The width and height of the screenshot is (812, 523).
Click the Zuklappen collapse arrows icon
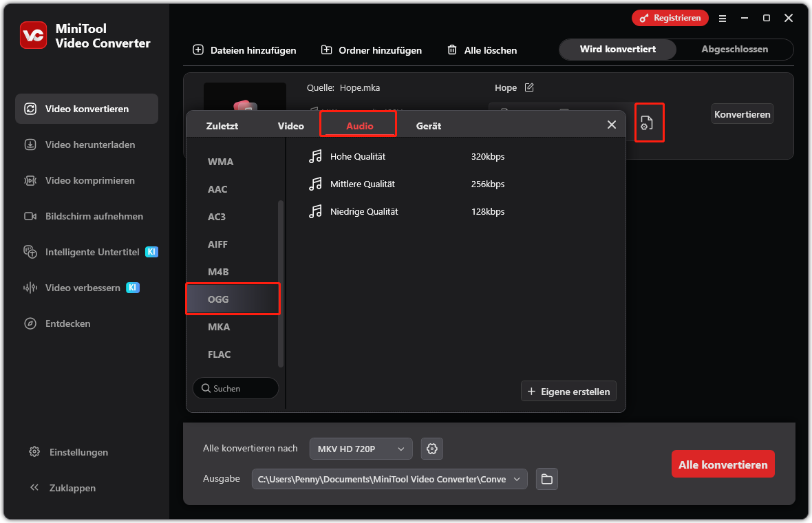(34, 487)
